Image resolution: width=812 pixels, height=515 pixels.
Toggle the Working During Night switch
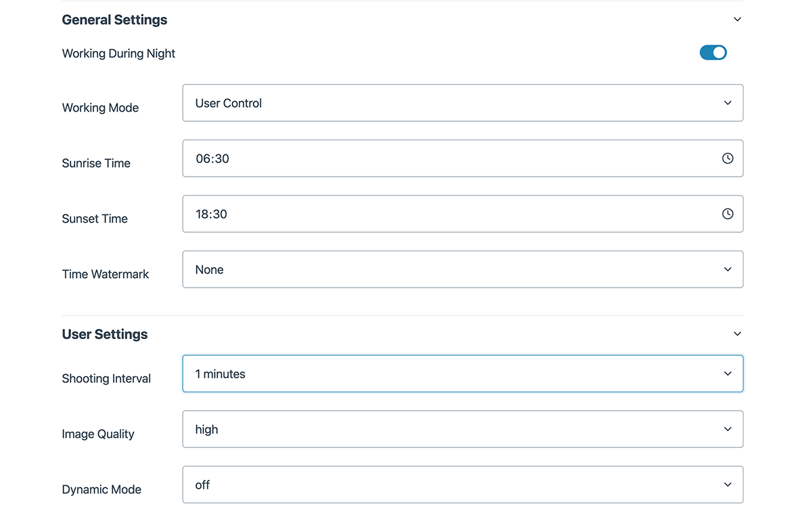click(713, 53)
